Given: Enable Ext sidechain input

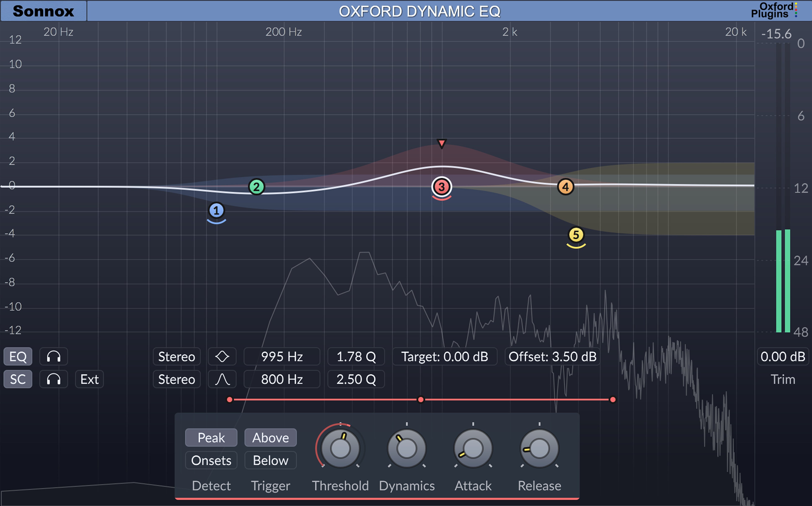Looking at the screenshot, I should click(x=89, y=379).
